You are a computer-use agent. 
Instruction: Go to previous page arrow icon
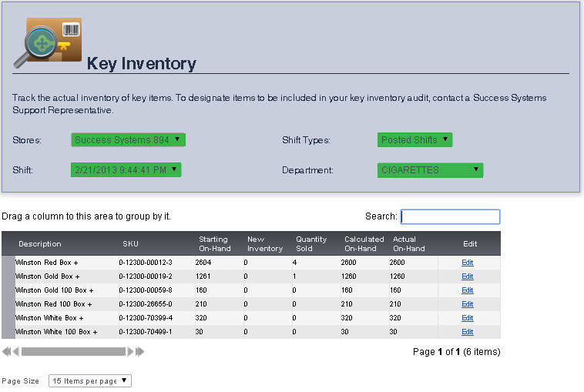click(x=16, y=351)
